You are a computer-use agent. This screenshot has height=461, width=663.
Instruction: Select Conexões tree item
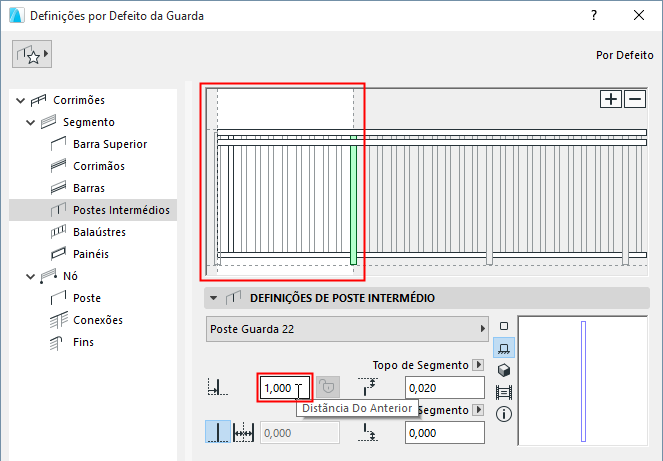tap(98, 320)
